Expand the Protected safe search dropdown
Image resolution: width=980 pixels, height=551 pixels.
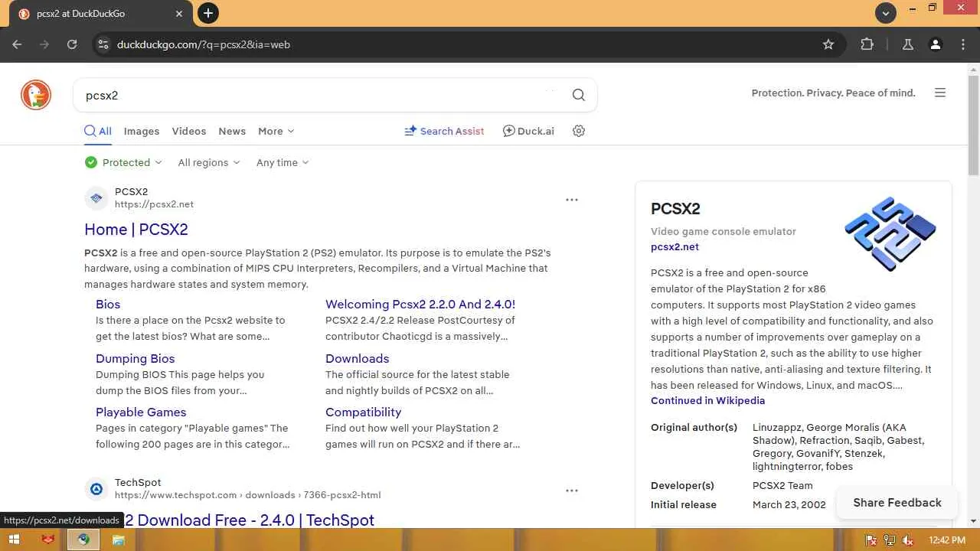point(124,162)
